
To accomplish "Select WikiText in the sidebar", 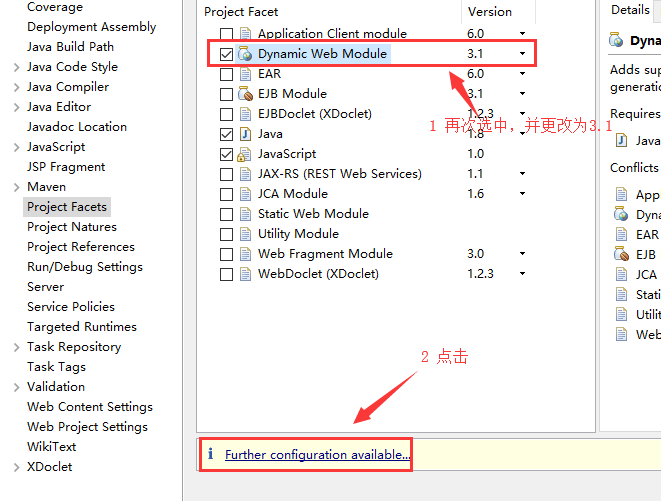I will [x=51, y=447].
